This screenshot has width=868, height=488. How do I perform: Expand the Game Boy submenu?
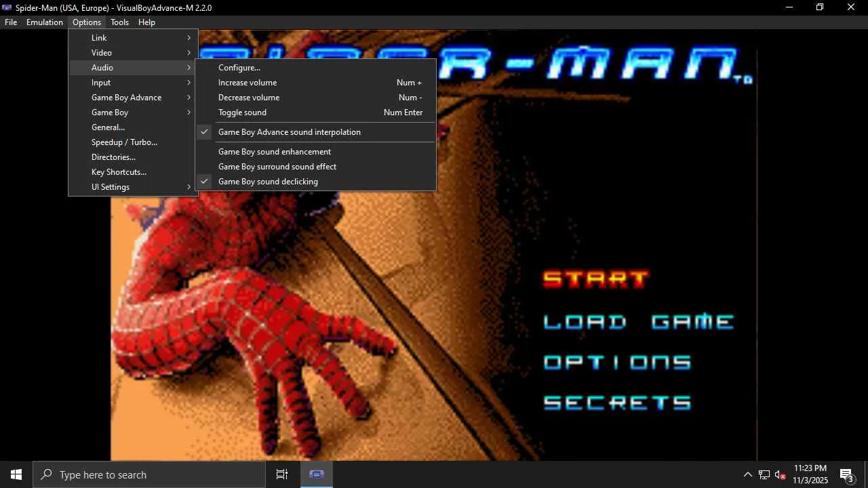[133, 113]
